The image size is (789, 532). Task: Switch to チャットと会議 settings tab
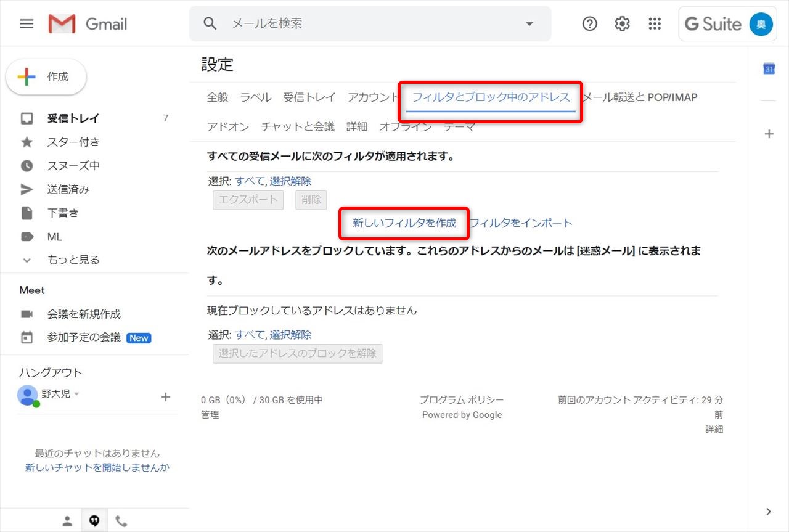click(298, 127)
